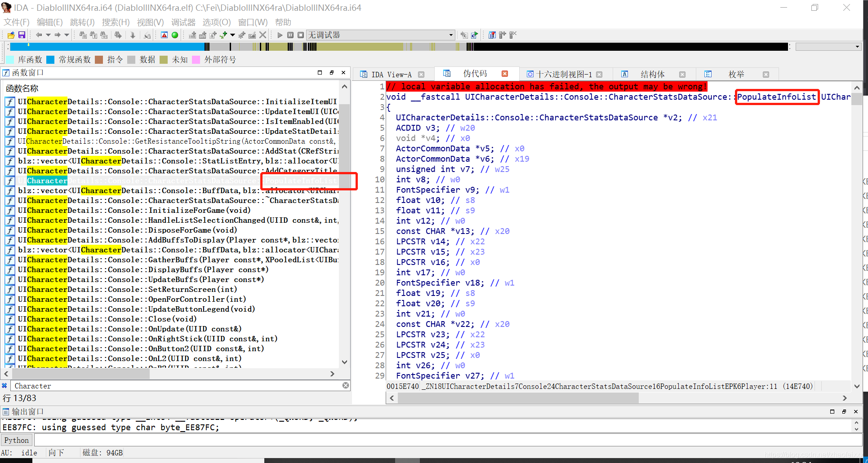Close the 十六进制视图-1 tab
This screenshot has height=463, width=868.
[599, 75]
